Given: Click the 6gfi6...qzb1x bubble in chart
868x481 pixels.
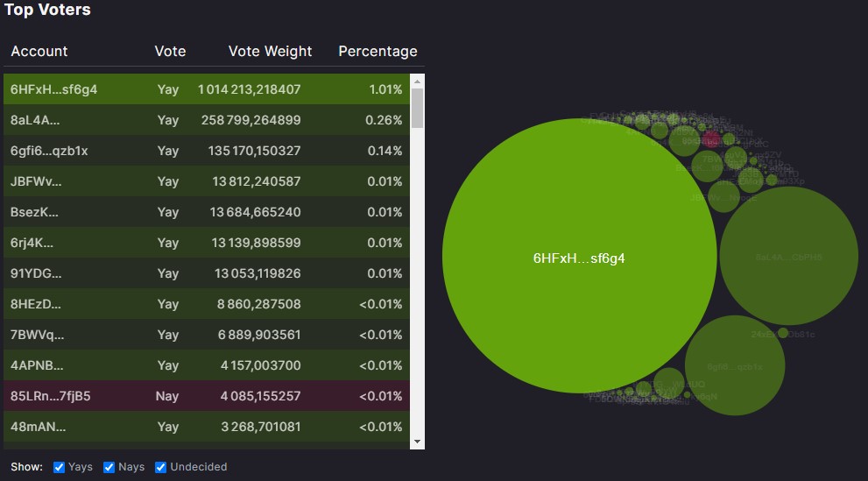Looking at the screenshot, I should tap(734, 365).
